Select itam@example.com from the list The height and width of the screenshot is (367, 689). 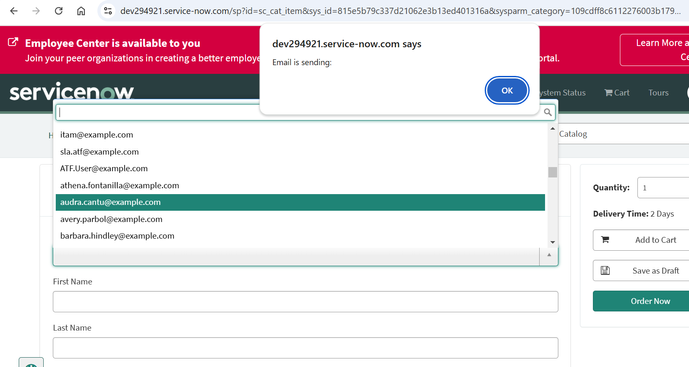300,135
